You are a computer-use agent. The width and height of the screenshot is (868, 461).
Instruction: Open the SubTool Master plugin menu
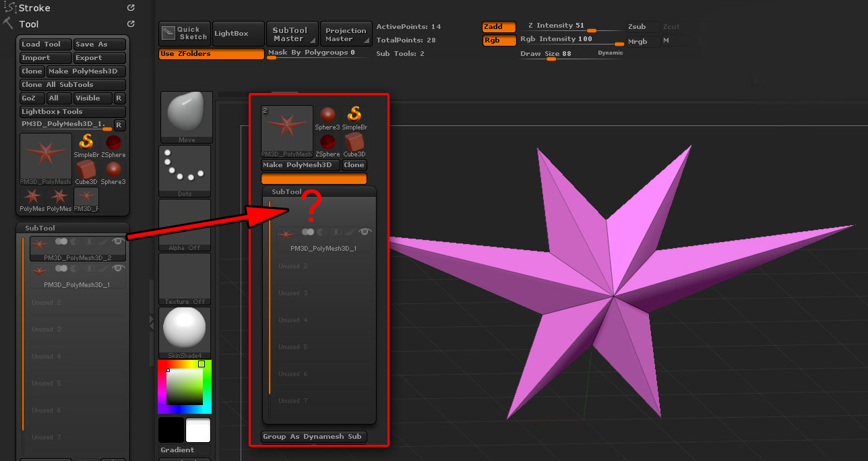click(x=292, y=34)
